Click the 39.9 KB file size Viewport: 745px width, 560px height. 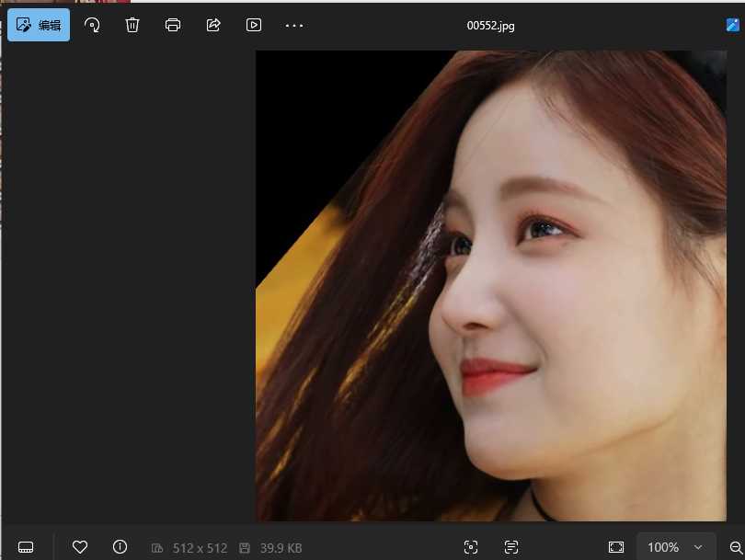click(281, 548)
